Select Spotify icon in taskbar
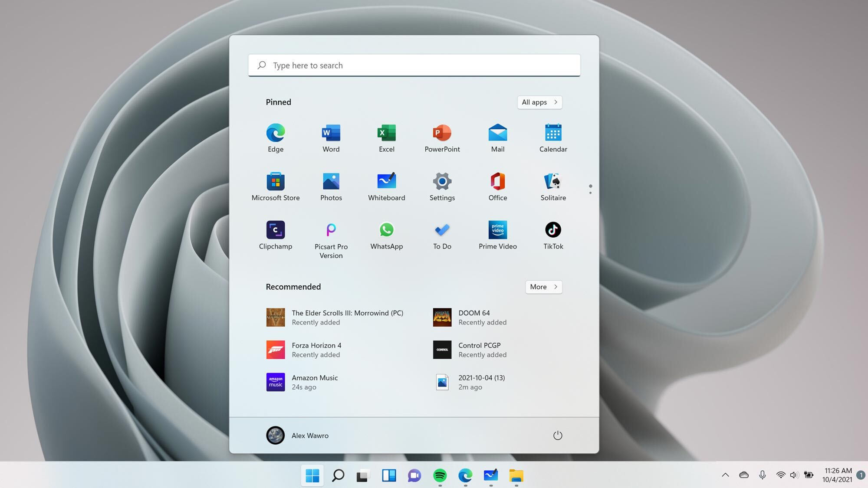 coord(439,475)
